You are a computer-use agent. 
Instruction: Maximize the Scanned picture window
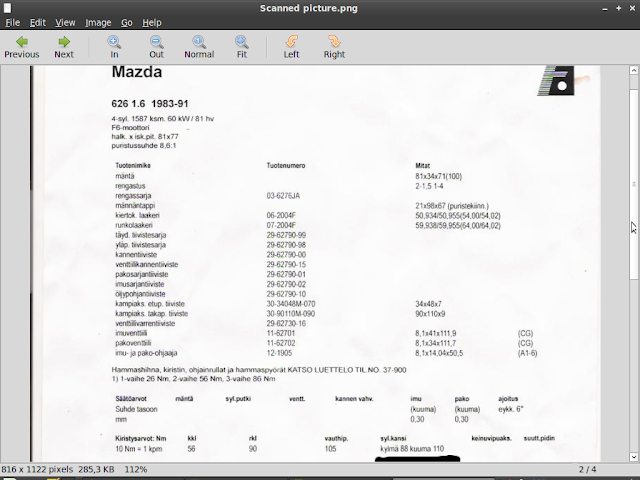click(x=619, y=8)
